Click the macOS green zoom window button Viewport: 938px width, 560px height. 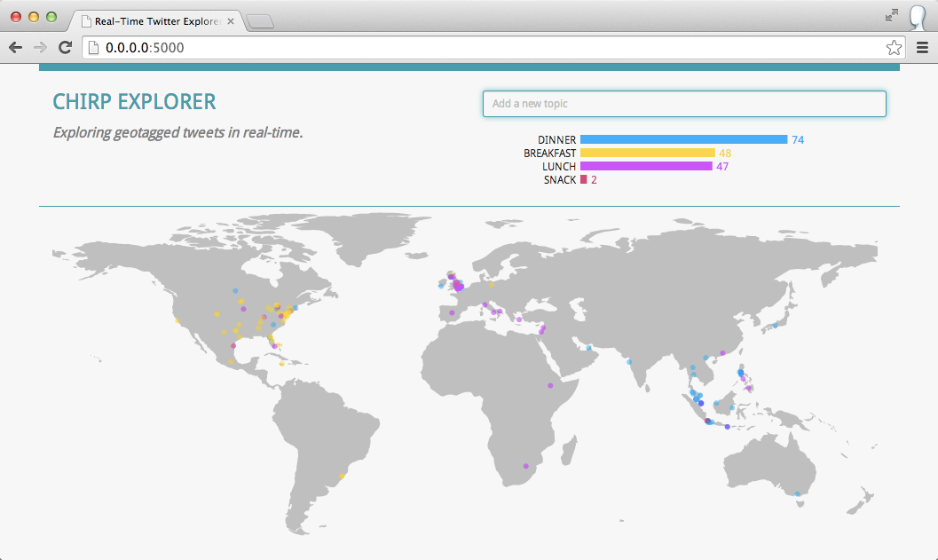(x=51, y=17)
